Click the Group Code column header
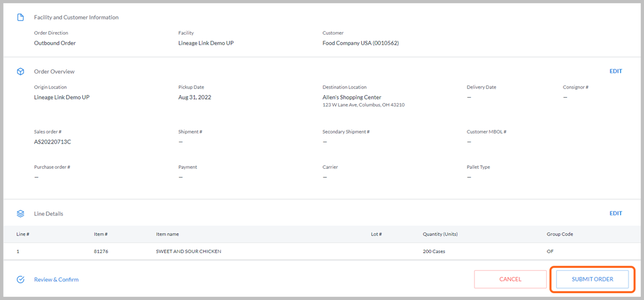 pos(560,234)
